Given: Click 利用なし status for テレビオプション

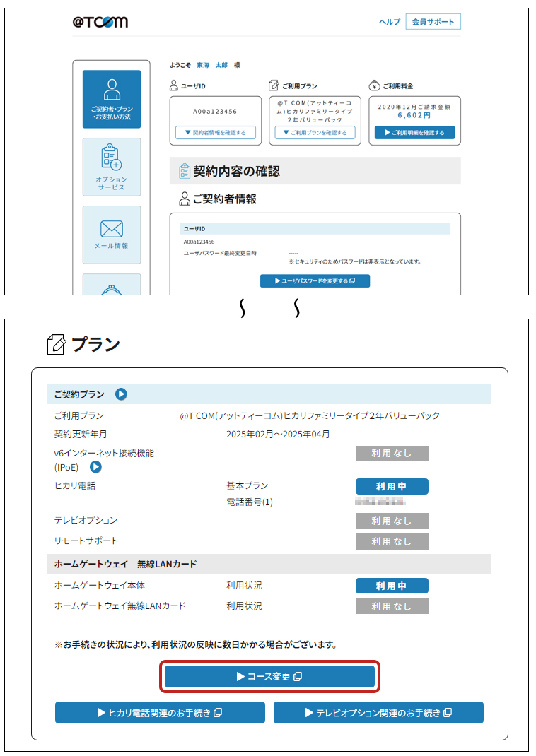Looking at the screenshot, I should [392, 521].
